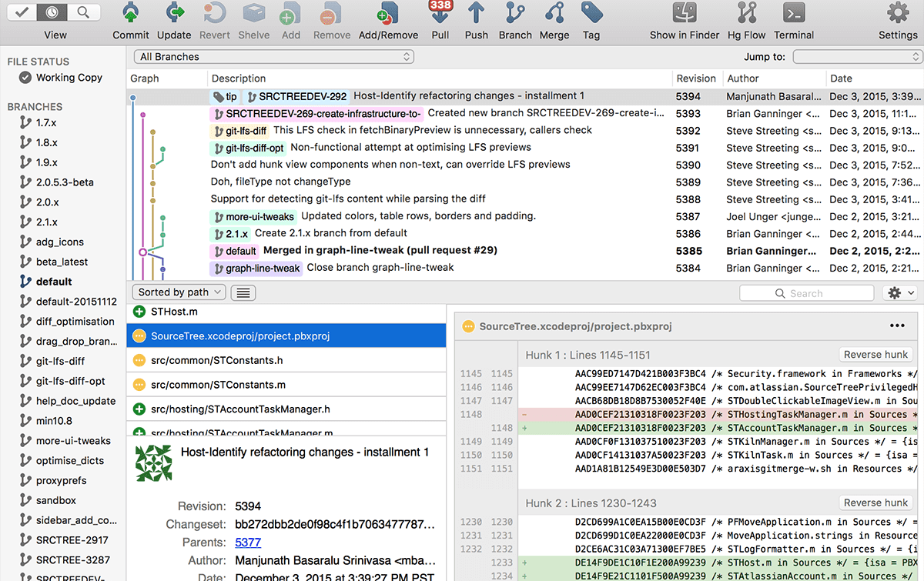Select src/hosting/STAccountTaskManager.h file
Viewport: 924px width, 581px height.
(286, 409)
